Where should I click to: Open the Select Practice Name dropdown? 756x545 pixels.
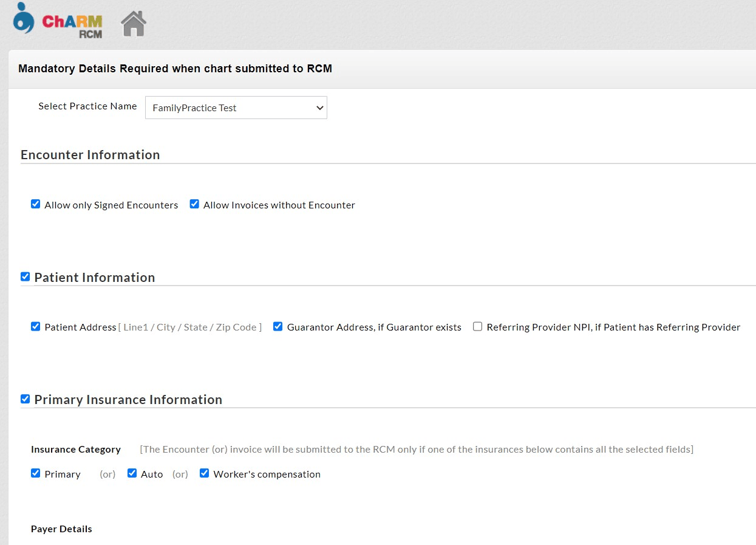236,108
